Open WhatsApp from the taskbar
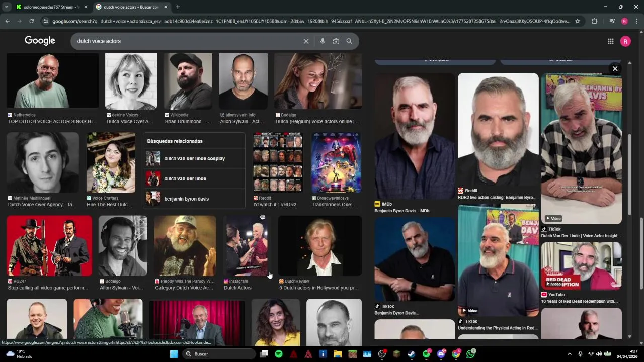The width and height of the screenshot is (644, 362). pos(470,354)
